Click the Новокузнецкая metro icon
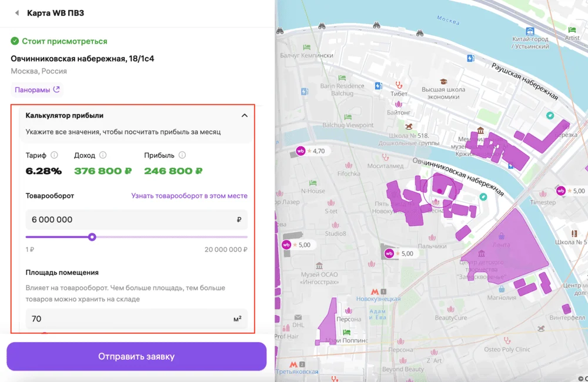This screenshot has width=588, height=382. click(375, 291)
